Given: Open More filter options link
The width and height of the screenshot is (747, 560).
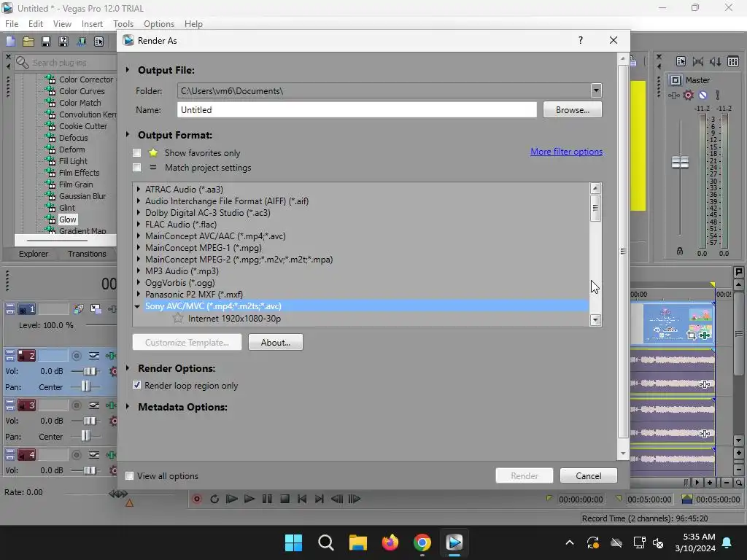Looking at the screenshot, I should (566, 152).
